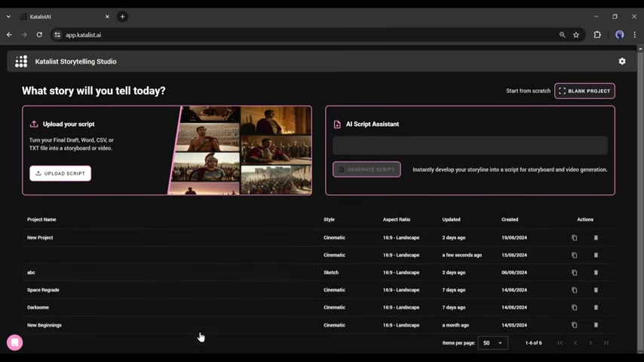Screen dimensions: 644x362
Task: Click browser back arrow
Action: [x=9, y=35]
